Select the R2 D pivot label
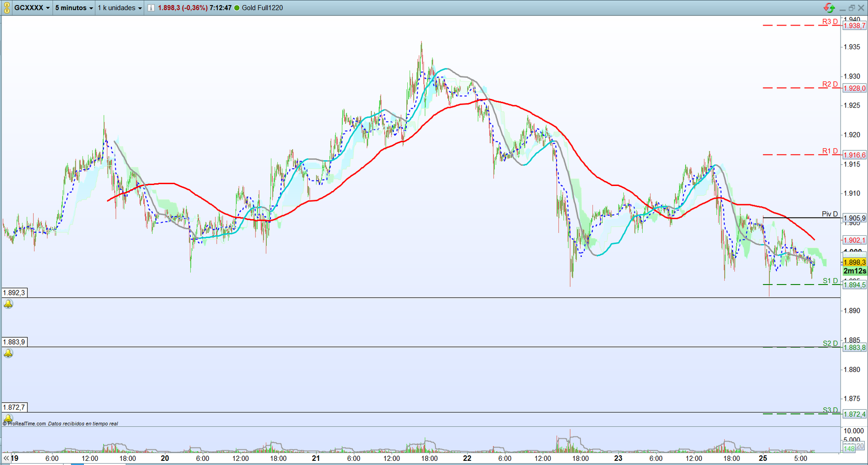Viewport: 868px width, 465px height. (x=830, y=84)
